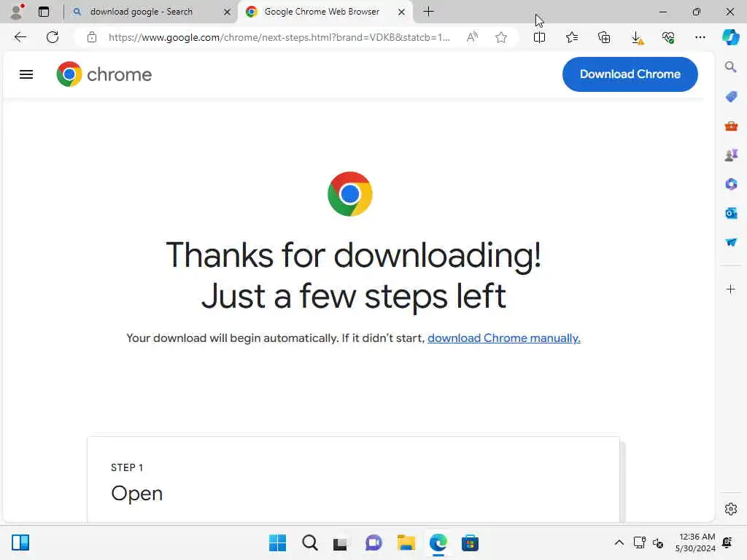Screen dimensions: 747x560
Task: Open the notifications bell icon
Action: (727, 542)
